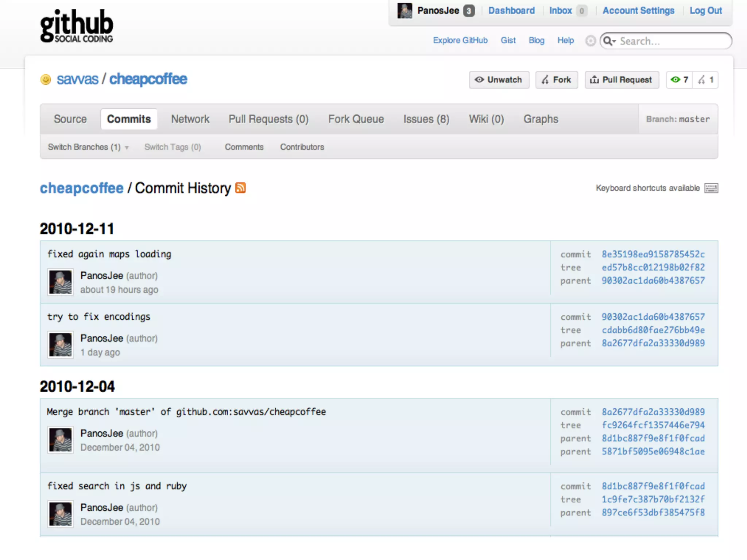
Task: Open the Contributors subnav link
Action: [302, 147]
